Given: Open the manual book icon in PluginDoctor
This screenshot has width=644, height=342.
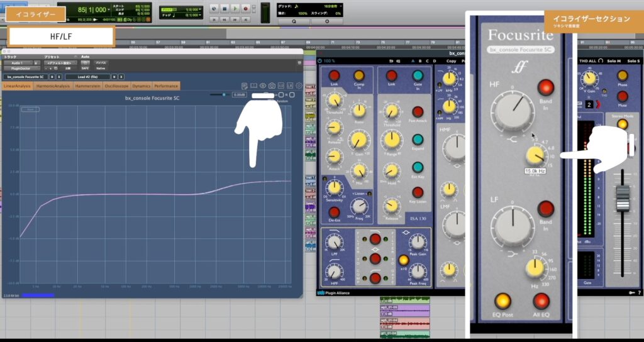Looking at the screenshot, I should pyautogui.click(x=254, y=85).
